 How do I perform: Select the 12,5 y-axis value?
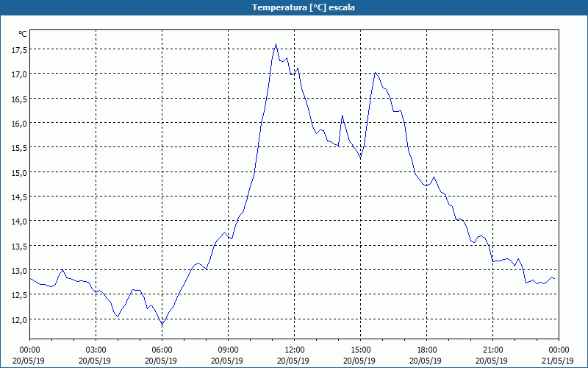tap(19, 295)
